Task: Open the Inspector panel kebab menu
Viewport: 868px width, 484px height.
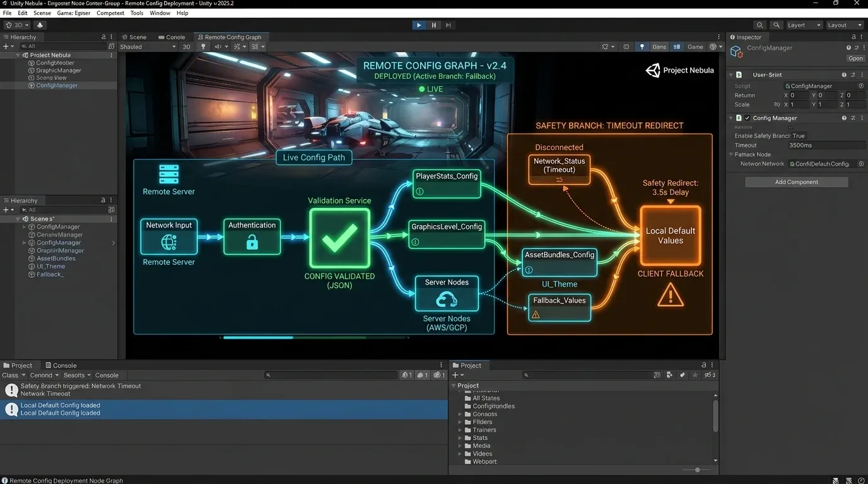Action: click(862, 37)
